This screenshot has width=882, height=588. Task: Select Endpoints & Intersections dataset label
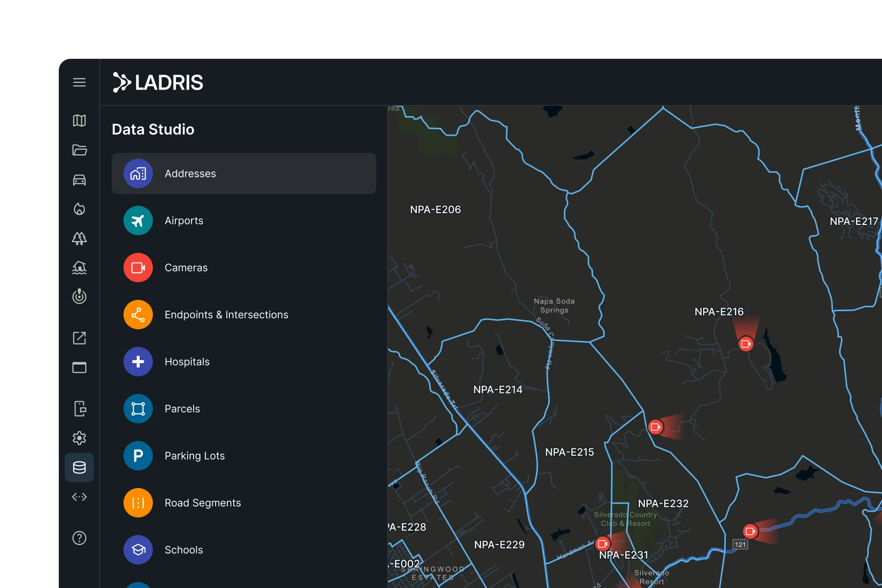point(226,315)
